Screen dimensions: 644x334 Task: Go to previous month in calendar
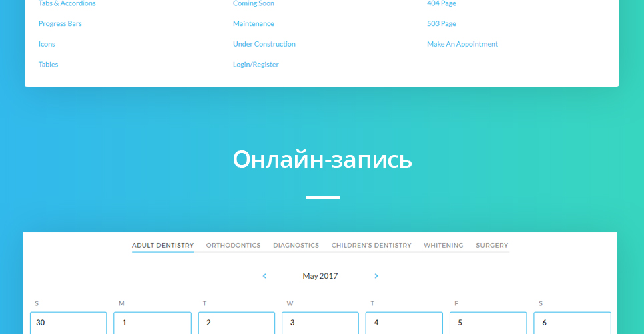(264, 276)
